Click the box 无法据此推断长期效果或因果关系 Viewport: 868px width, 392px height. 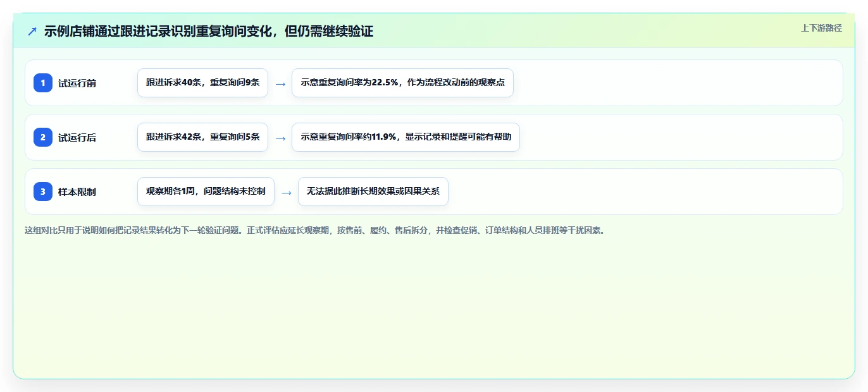[x=373, y=192]
